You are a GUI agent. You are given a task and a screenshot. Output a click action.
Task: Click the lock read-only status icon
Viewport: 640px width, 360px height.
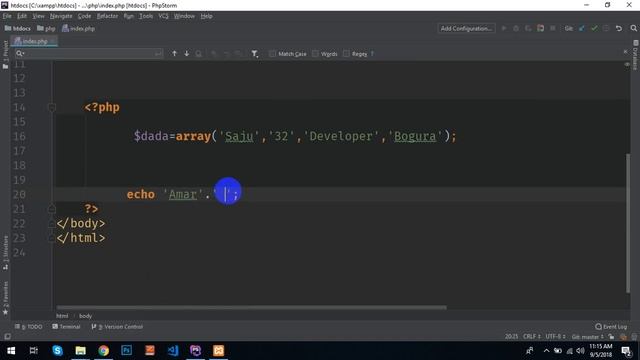pos(611,337)
